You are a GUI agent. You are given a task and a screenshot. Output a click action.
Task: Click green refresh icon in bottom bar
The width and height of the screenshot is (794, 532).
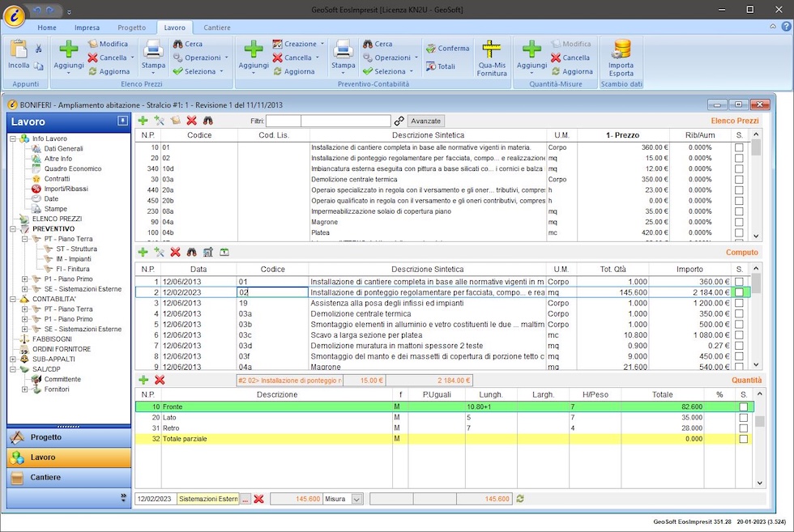pos(520,499)
